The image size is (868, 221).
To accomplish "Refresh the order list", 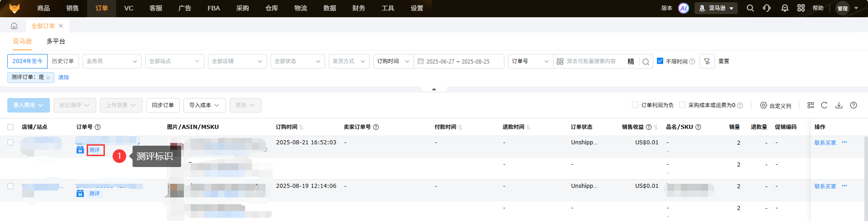I will point(824,105).
